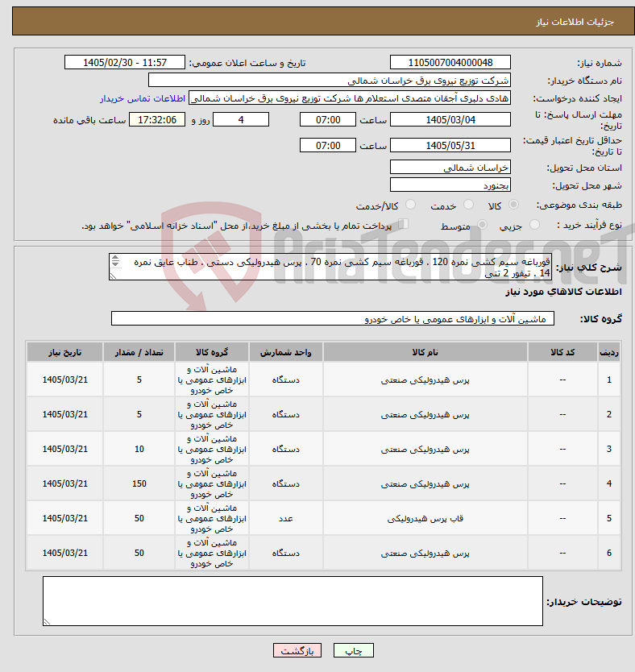Click the quantity 150 in row 4
Image resolution: width=635 pixels, height=672 pixels.
point(139,484)
